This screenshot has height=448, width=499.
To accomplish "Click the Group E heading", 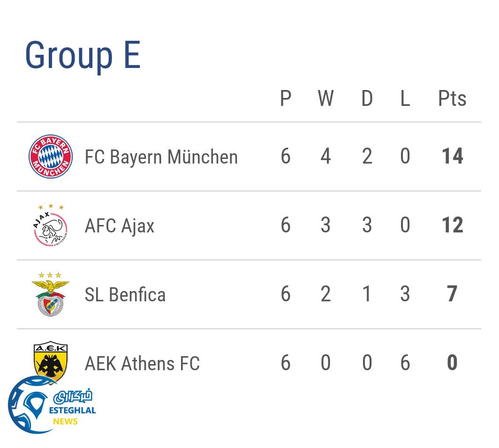I will click(83, 55).
